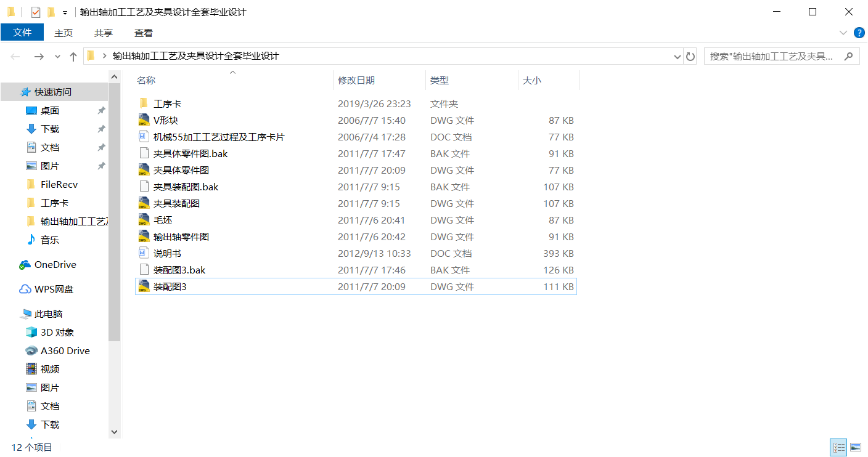Click the search magnifier icon
Viewport: 868px width, 457px height.
pos(849,56)
